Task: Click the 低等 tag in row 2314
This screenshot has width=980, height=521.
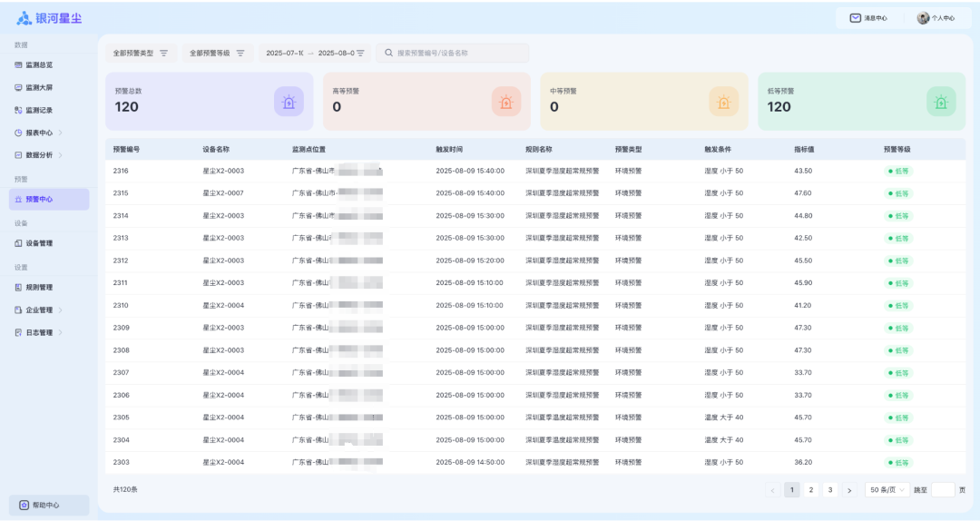Action: [898, 216]
